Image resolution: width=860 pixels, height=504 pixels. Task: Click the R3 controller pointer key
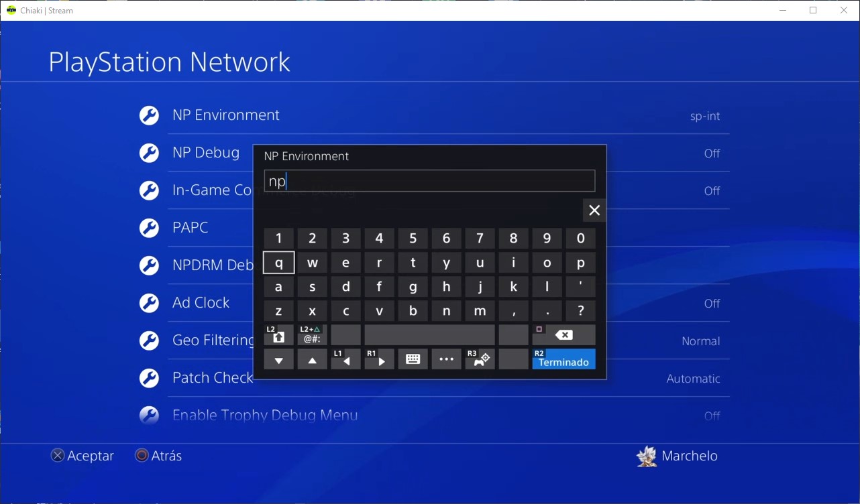point(480,359)
